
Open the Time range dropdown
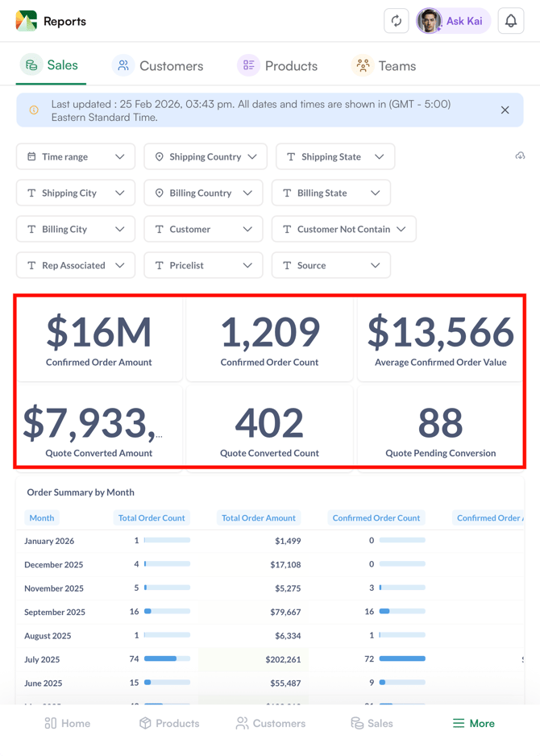click(75, 156)
